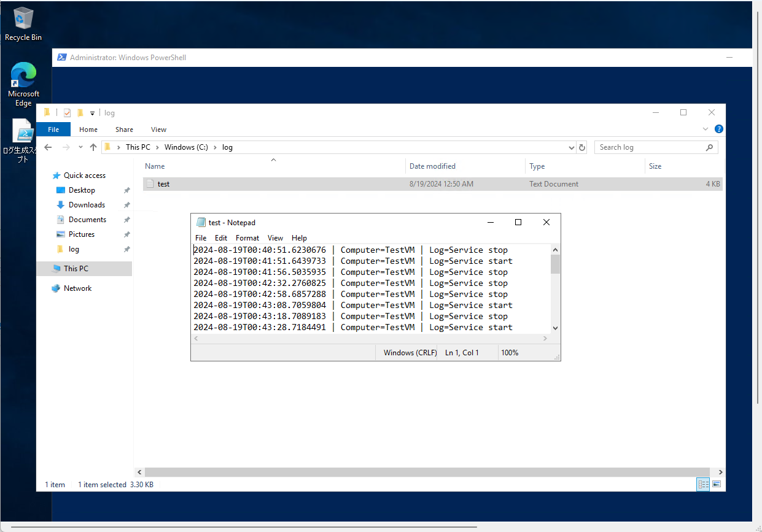Open the Format menu in Notepad
Image resolution: width=762 pixels, height=532 pixels.
click(247, 237)
